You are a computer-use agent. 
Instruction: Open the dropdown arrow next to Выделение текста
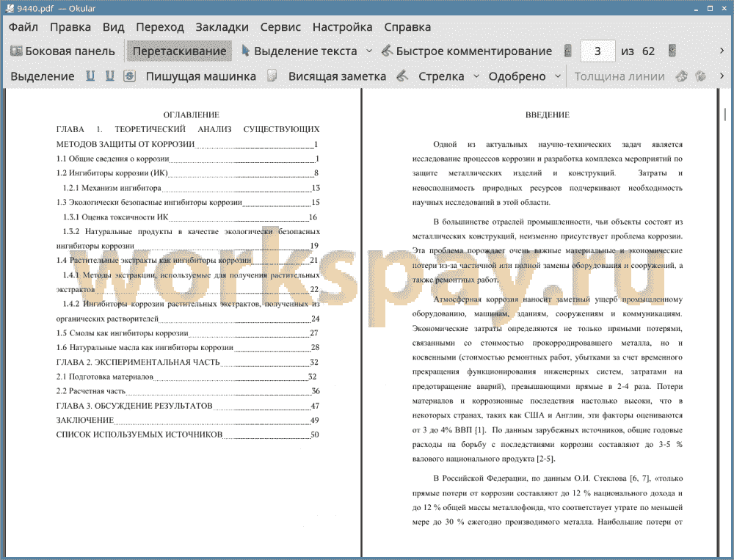pos(369,51)
